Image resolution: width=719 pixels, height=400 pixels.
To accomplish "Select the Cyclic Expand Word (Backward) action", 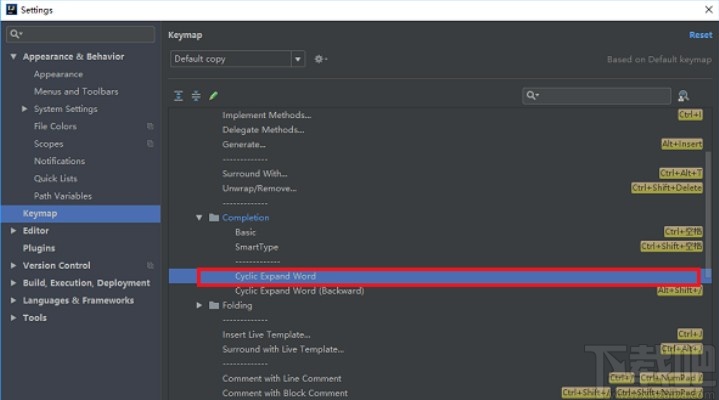I will 299,291.
